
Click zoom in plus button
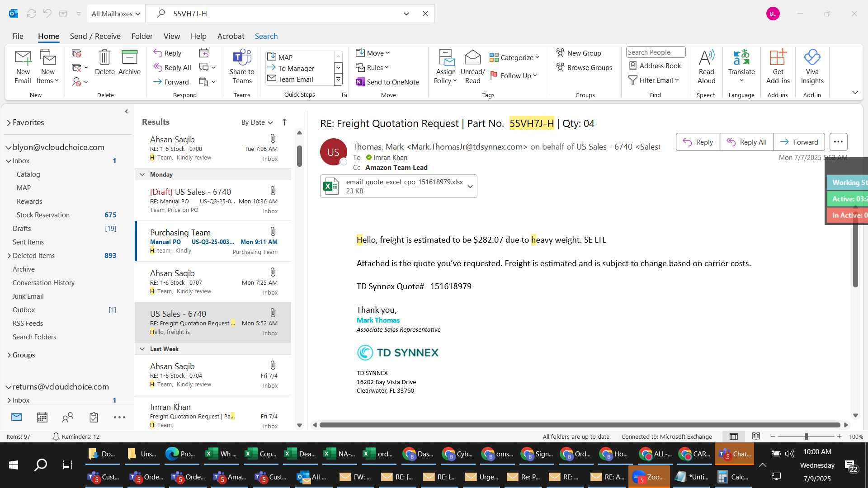click(x=840, y=436)
